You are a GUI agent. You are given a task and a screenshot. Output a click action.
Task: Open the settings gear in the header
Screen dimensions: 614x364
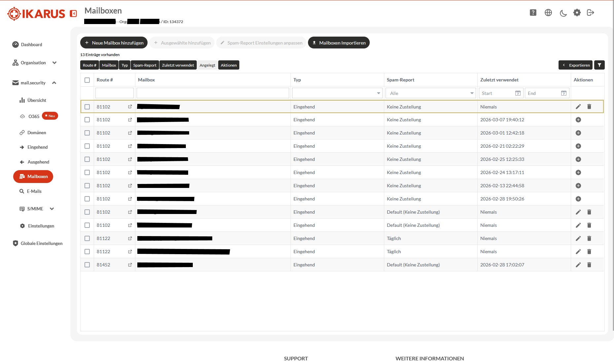(x=577, y=13)
